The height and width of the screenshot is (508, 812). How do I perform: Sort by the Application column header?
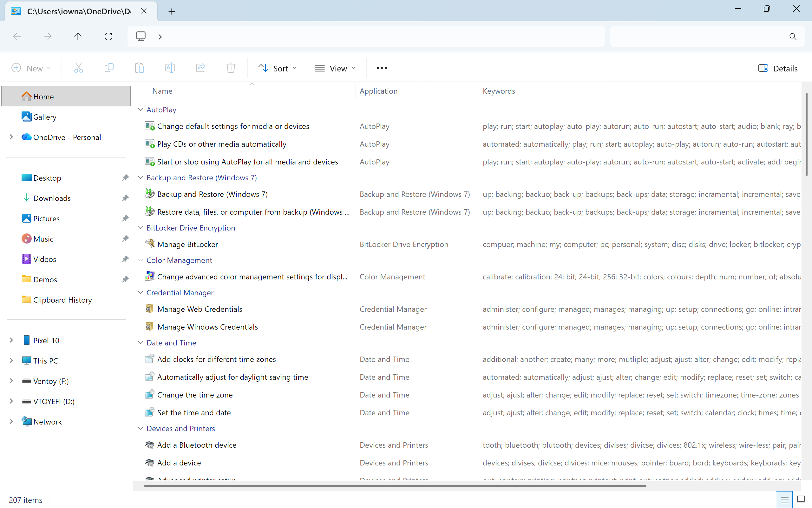(x=378, y=91)
